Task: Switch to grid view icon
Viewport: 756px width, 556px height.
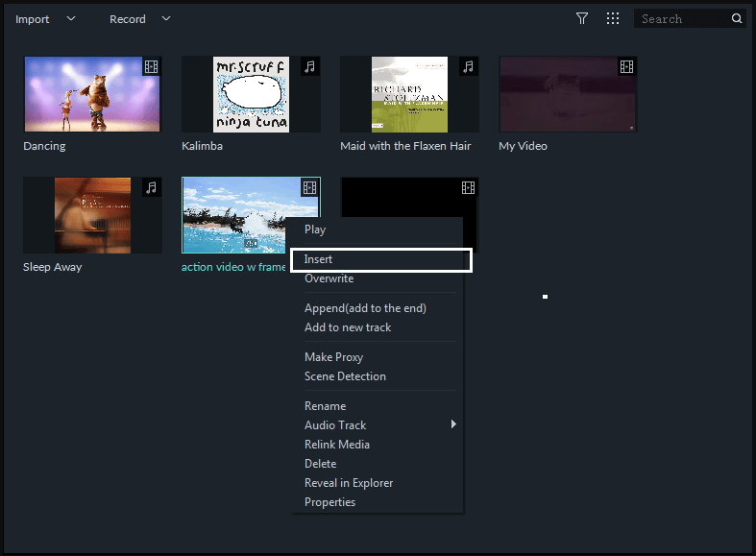Action: pyautogui.click(x=613, y=19)
